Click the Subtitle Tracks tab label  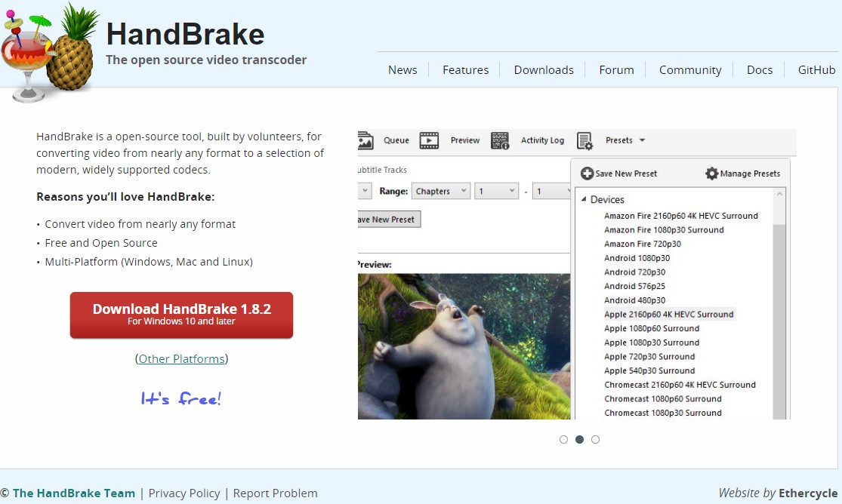point(382,170)
